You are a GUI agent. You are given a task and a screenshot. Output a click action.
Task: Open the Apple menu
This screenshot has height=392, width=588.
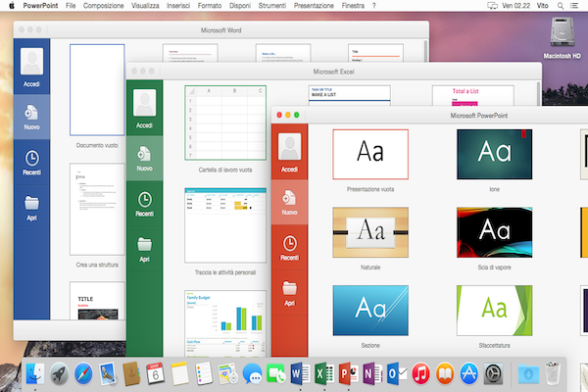[x=12, y=6]
